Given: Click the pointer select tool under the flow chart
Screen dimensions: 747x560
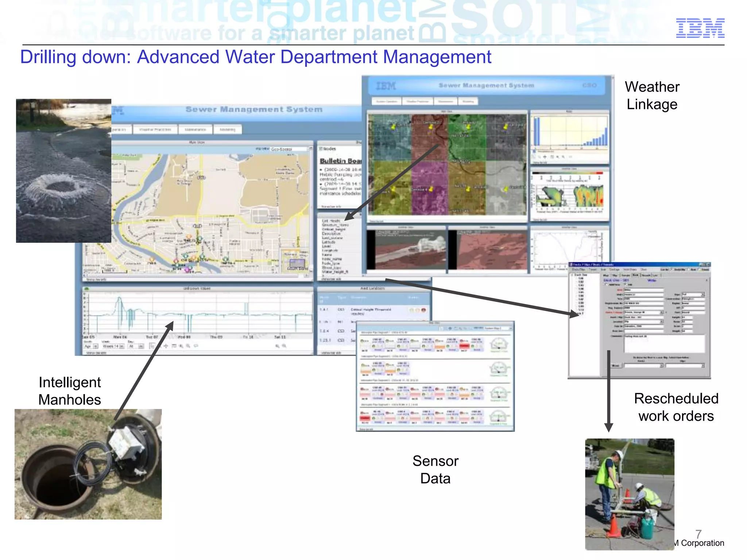Looking at the screenshot, I should point(152,346).
